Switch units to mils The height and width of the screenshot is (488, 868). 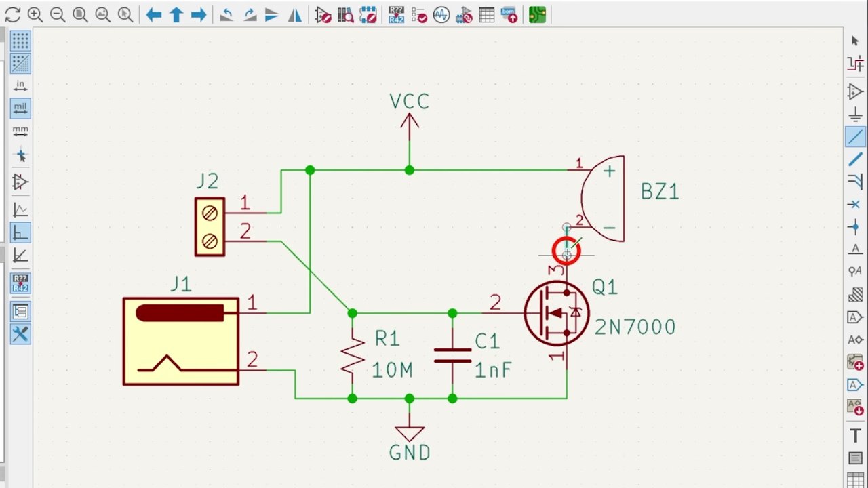point(20,108)
